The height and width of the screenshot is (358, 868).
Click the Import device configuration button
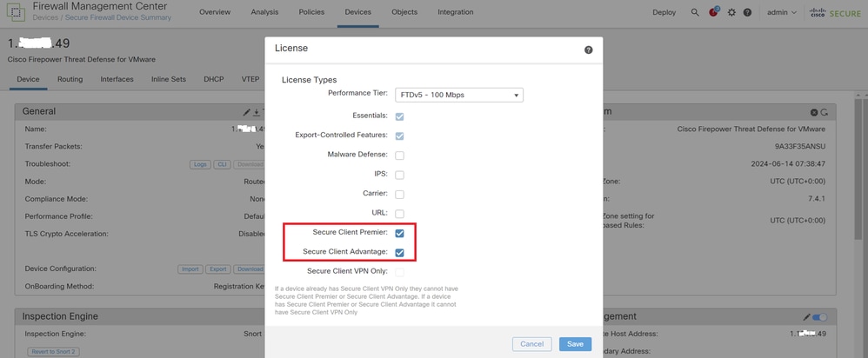(x=190, y=268)
